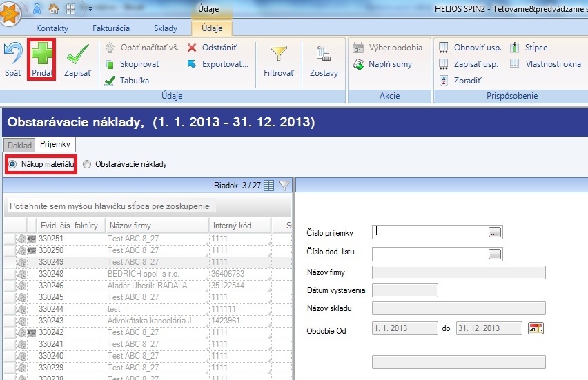Image resolution: width=588 pixels, height=380 pixels.
Task: Select the Obstarávacie náklady radio button
Action: click(87, 164)
